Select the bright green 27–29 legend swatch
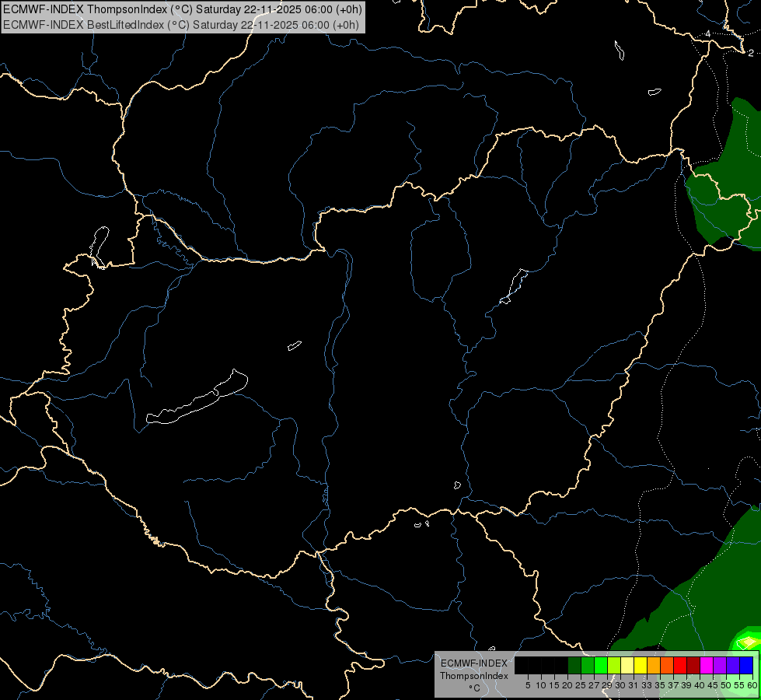This screenshot has width=761, height=700. (x=601, y=665)
